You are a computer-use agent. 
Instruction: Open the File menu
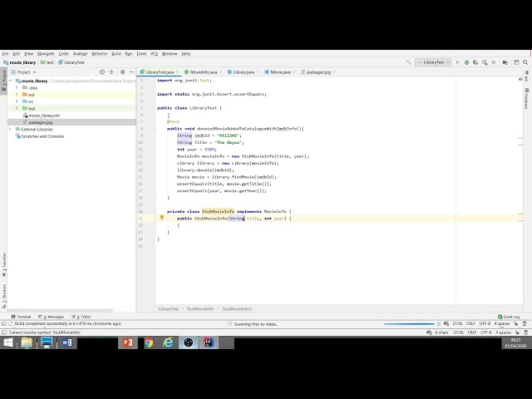point(5,53)
